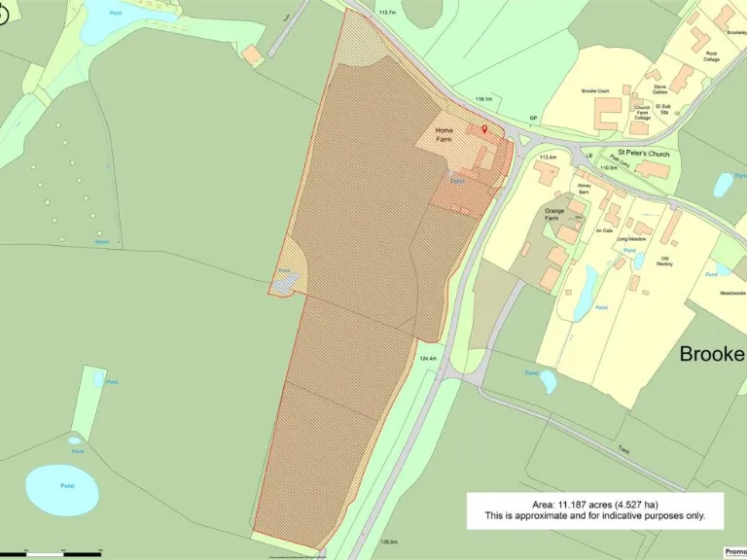Click the Home Farm label
This screenshot has height=560, width=747.
[x=445, y=135]
